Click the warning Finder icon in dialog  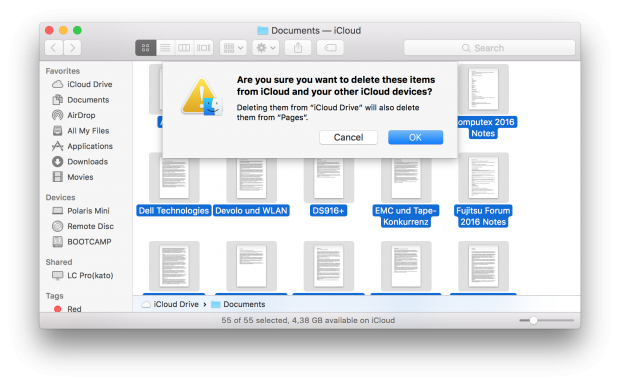pos(202,97)
